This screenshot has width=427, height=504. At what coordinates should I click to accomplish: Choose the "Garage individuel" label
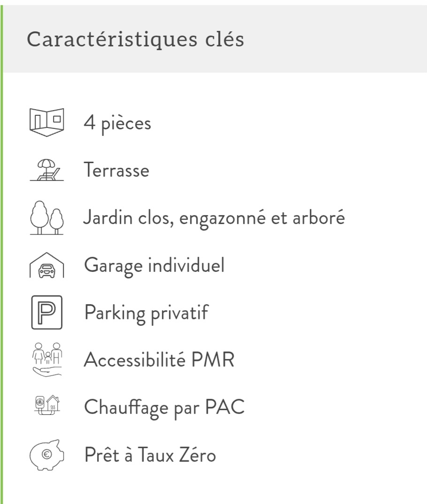tap(154, 265)
